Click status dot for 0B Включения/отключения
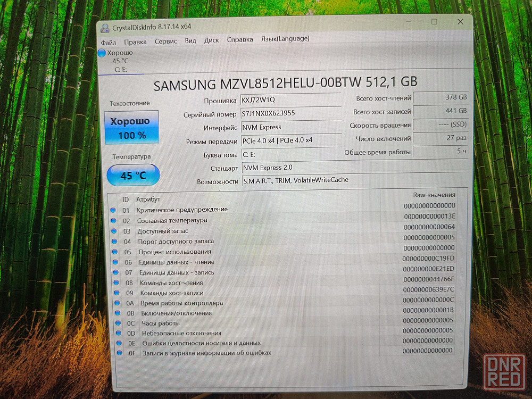This screenshot has height=399, width=532. click(x=118, y=313)
